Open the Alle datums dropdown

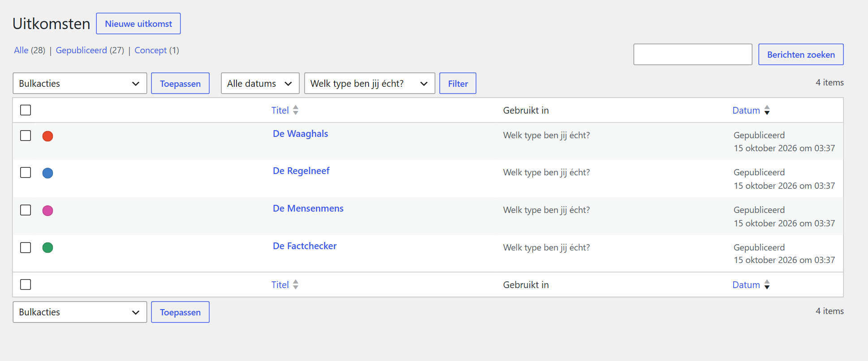coord(260,83)
